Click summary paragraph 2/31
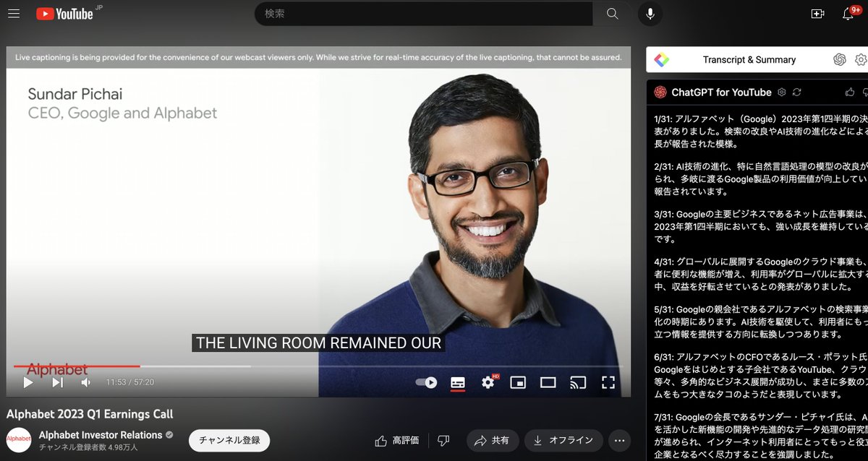This screenshot has height=461, width=868. 761,179
